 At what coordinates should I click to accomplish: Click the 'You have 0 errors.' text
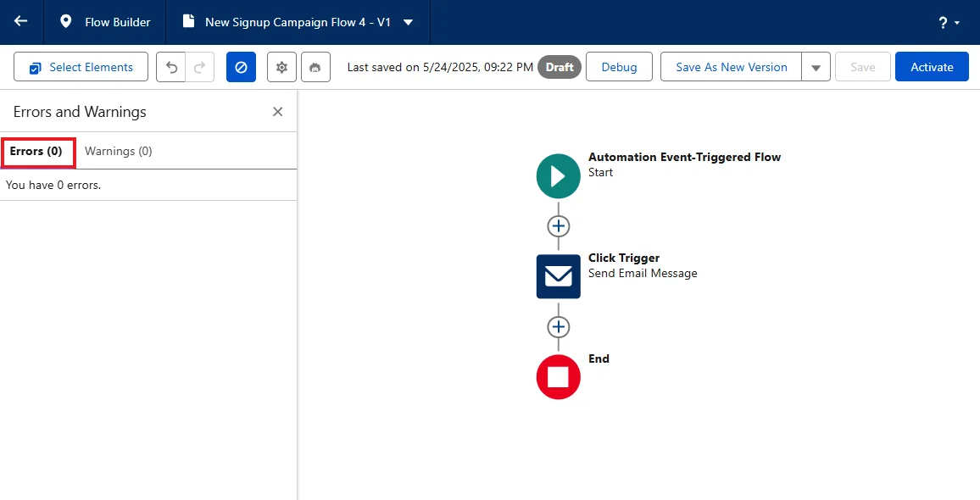(53, 185)
